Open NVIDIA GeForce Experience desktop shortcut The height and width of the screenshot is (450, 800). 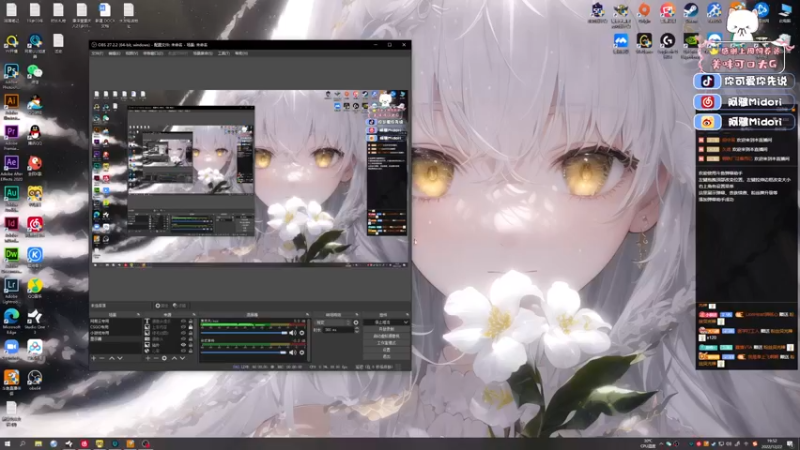click(691, 40)
